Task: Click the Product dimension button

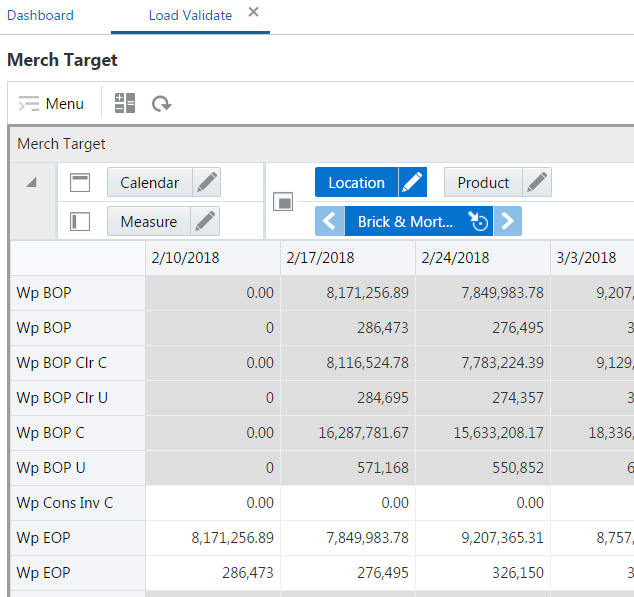Action: pos(483,183)
